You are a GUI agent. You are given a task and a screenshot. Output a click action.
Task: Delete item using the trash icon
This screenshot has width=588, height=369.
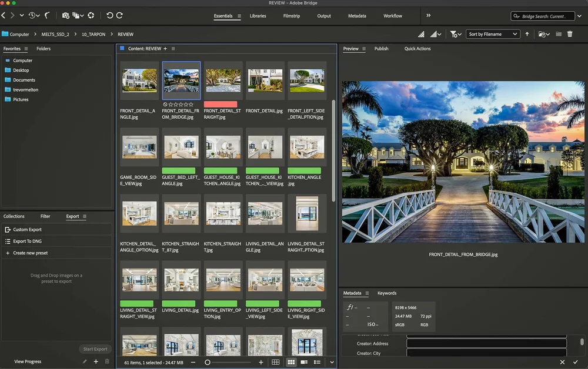coord(570,34)
